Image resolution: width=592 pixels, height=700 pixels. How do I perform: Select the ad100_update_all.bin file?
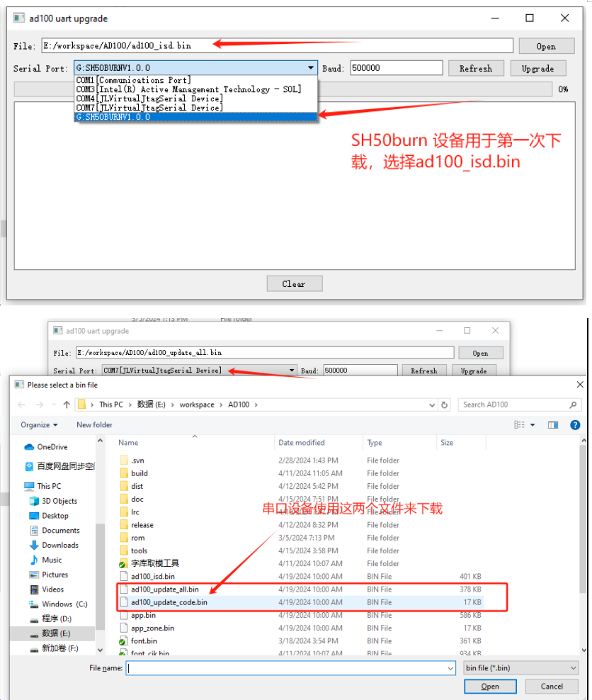[164, 589]
